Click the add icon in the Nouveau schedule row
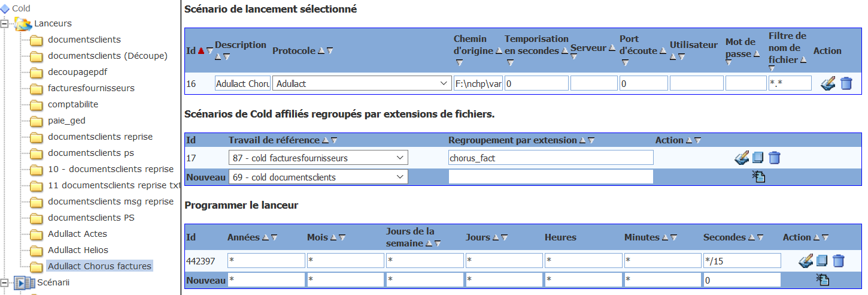 click(x=823, y=279)
